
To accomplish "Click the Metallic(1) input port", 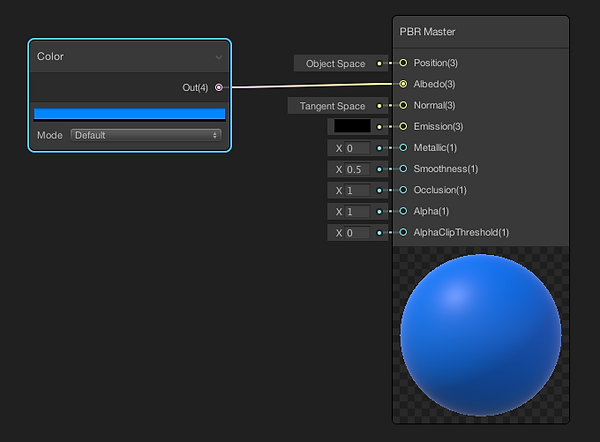I will (x=403, y=148).
